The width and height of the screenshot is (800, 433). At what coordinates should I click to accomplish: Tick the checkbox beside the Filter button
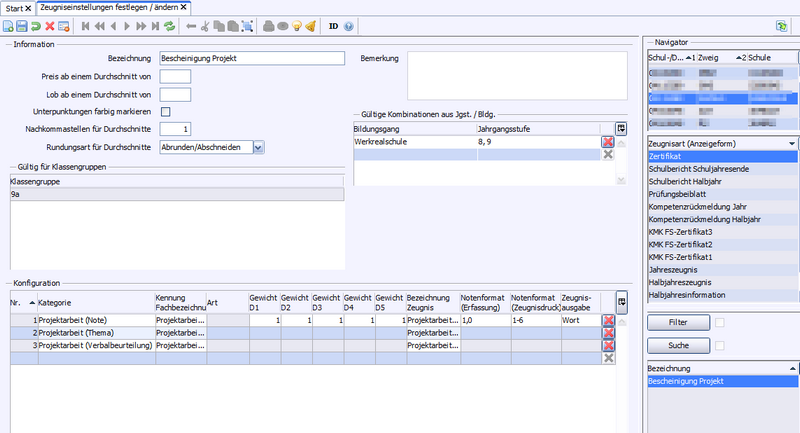(x=719, y=322)
